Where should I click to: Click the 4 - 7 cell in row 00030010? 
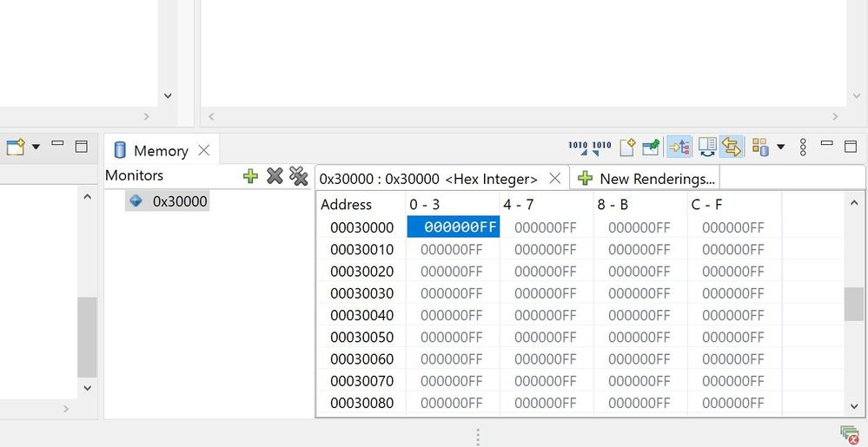pos(546,249)
